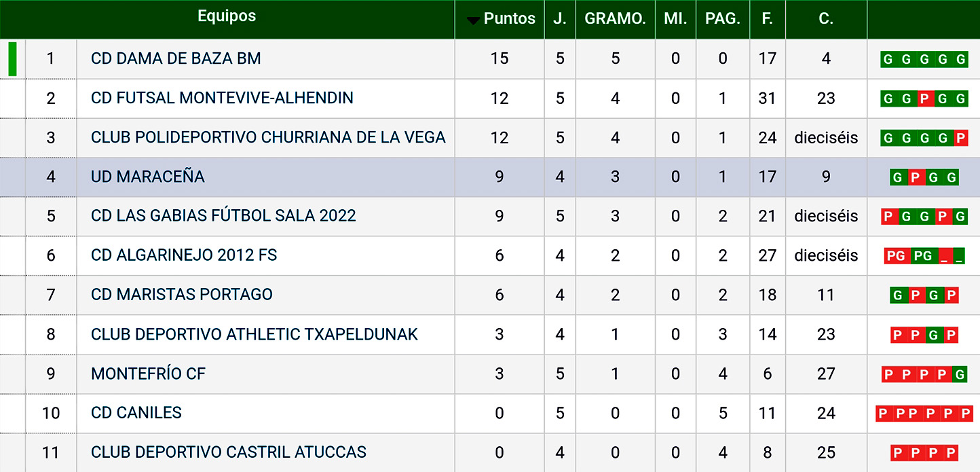The height and width of the screenshot is (472, 980).
Task: Click the J. matches played header
Action: pos(559,19)
